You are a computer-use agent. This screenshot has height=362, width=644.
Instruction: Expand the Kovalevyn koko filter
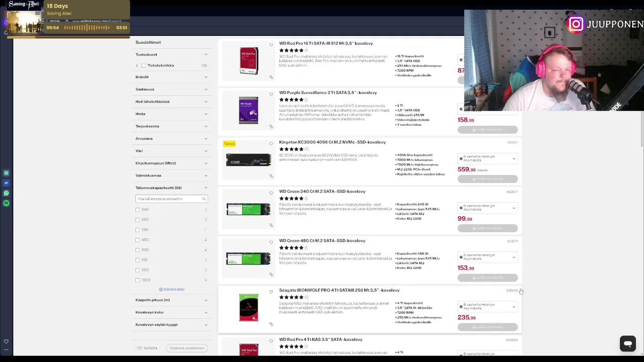[172, 312]
